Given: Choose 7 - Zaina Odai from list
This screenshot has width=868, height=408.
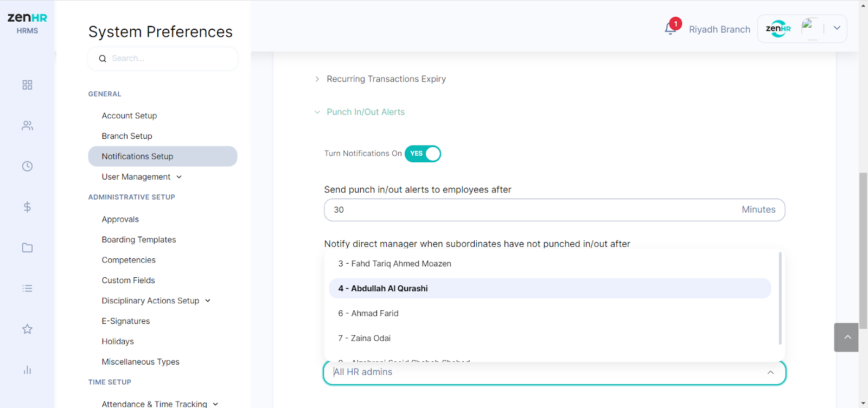Looking at the screenshot, I should click(x=550, y=338).
